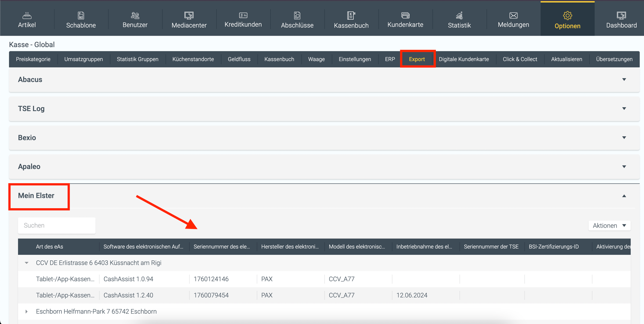This screenshot has height=324, width=644.
Task: Switch to the Einstellungen tab
Action: 355,59
